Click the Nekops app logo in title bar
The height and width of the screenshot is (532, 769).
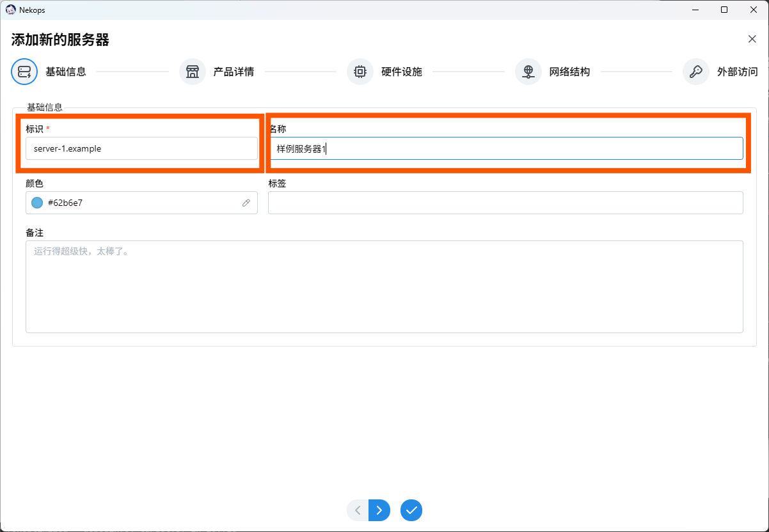click(11, 10)
